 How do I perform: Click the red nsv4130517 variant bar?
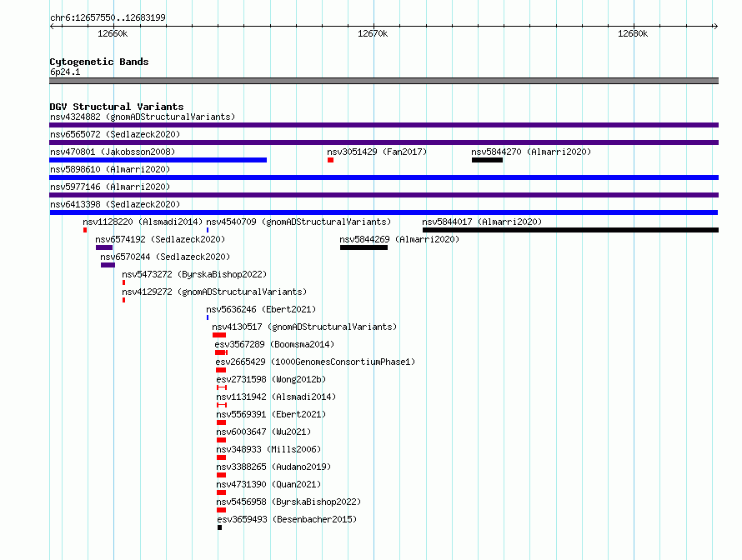coord(219,335)
